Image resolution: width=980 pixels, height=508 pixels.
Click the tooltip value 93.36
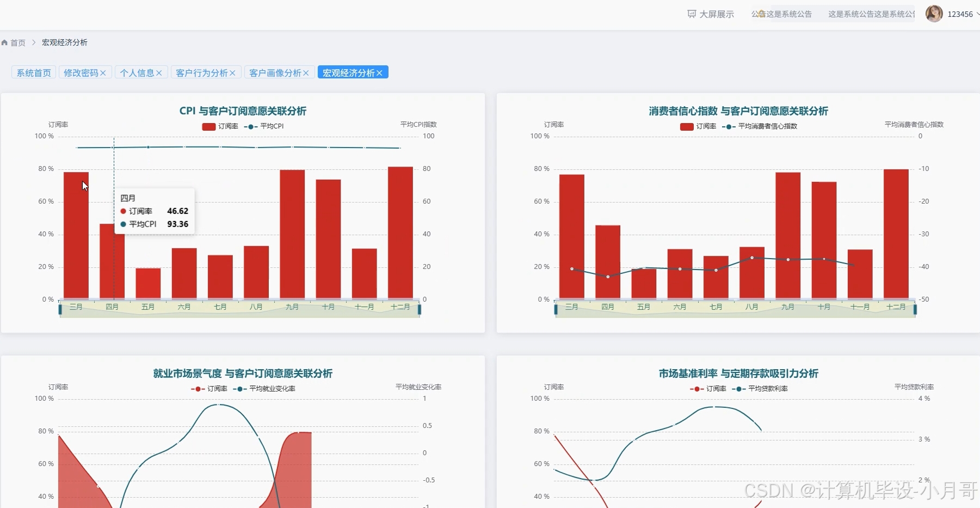pos(177,224)
